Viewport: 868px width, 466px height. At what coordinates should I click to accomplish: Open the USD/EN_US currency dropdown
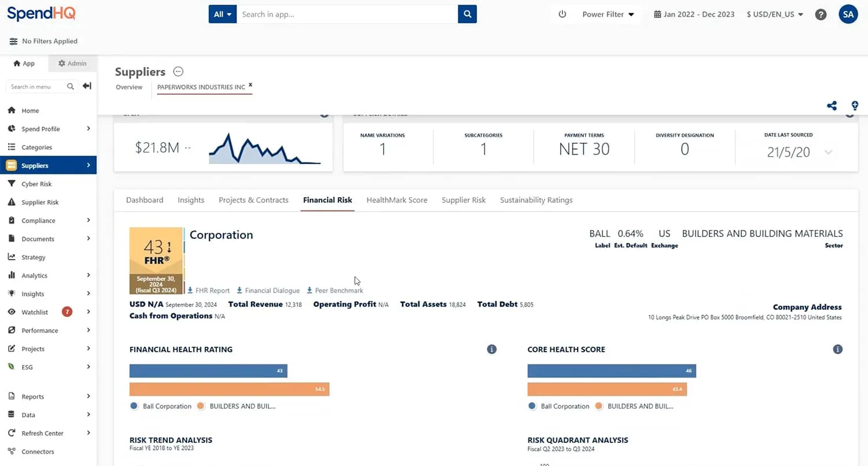click(775, 14)
